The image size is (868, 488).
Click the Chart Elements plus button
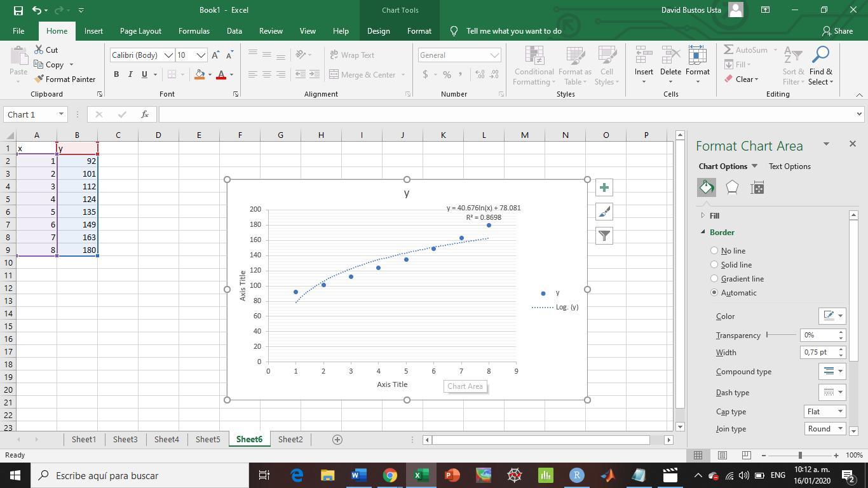pos(604,187)
